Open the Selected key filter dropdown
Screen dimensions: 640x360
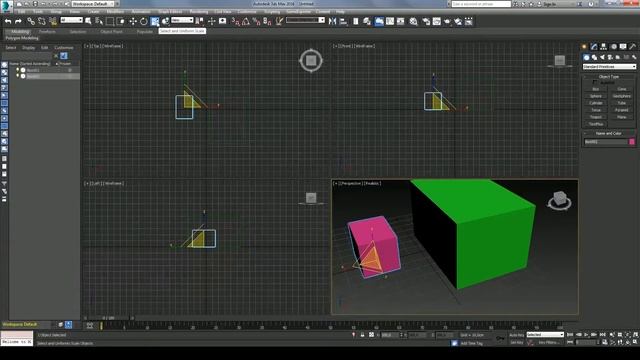pos(545,335)
